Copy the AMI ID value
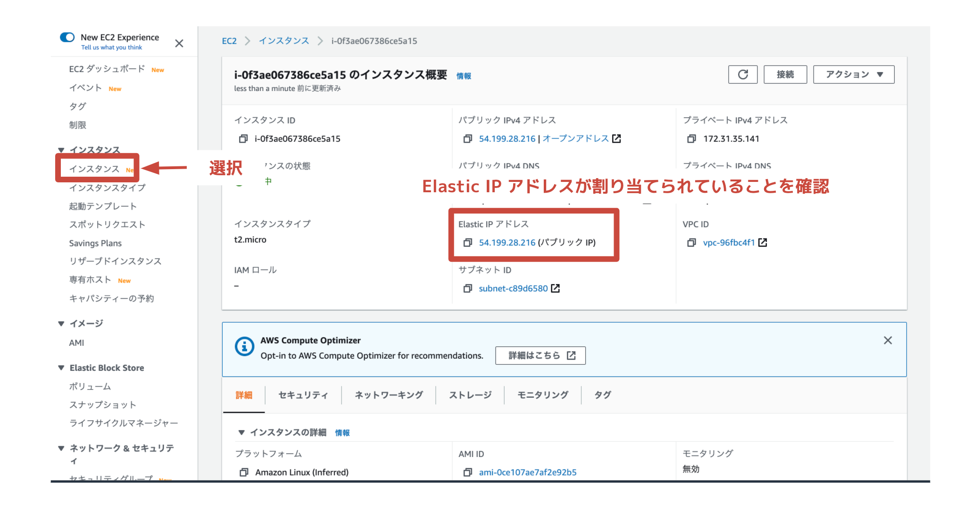The width and height of the screenshot is (980, 507). 467,472
